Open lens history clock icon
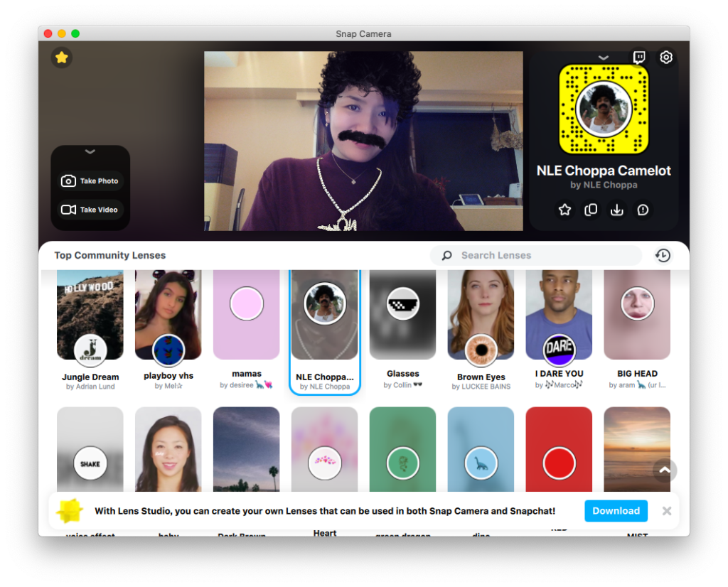Screen dimensions: 728x587 click(x=663, y=255)
